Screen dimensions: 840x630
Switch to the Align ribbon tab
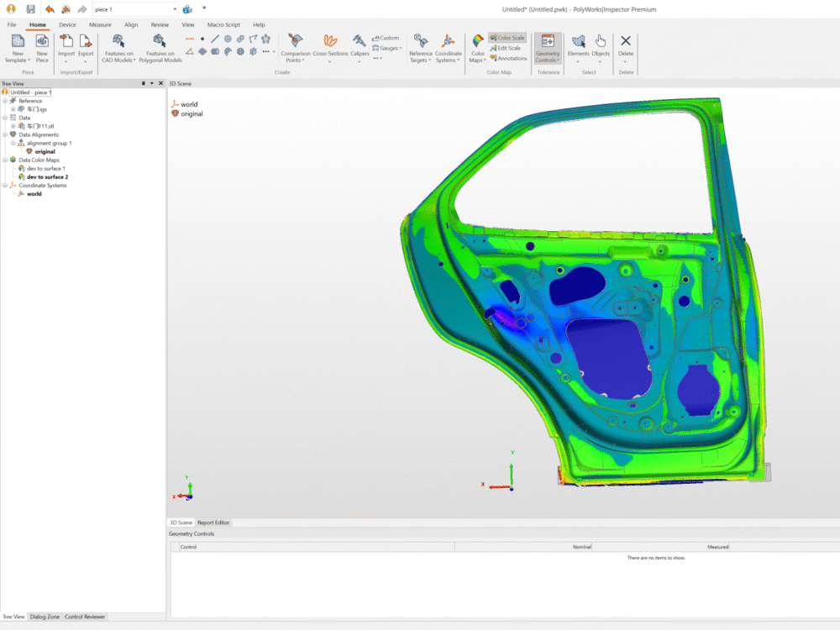point(131,24)
